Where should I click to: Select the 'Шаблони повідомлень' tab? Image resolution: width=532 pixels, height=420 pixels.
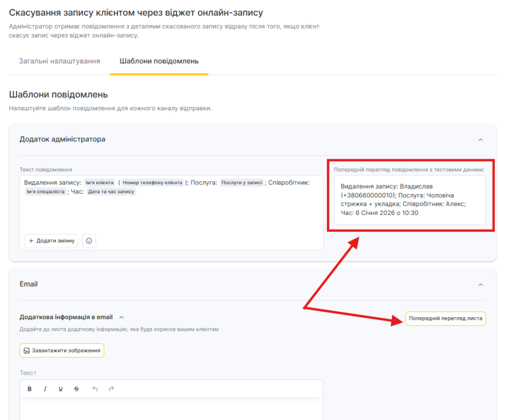pos(159,61)
